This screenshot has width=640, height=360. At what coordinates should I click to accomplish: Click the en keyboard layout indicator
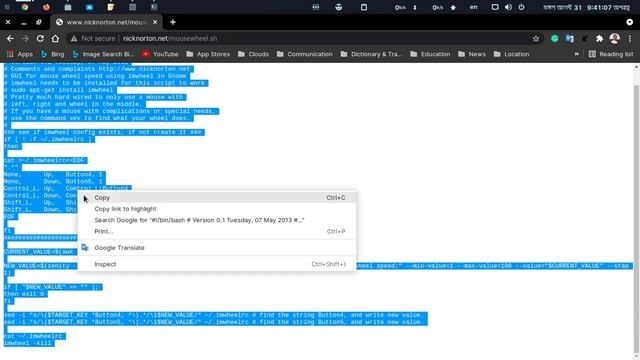(473, 7)
